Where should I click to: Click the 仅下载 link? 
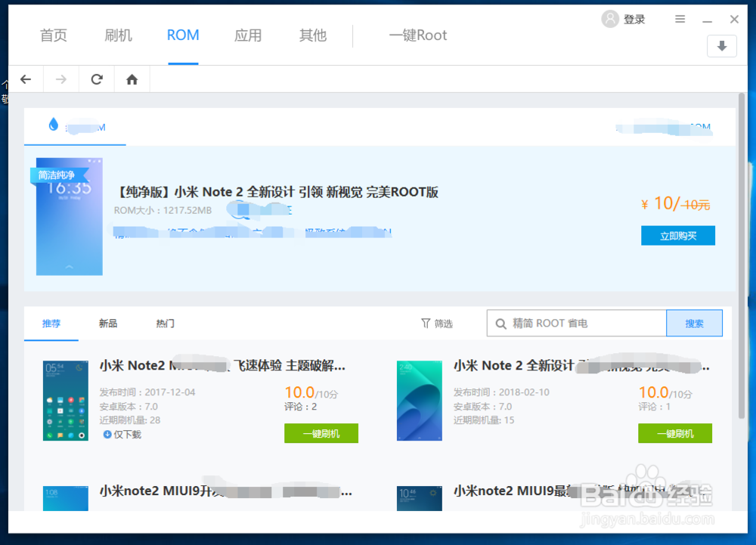coord(127,435)
